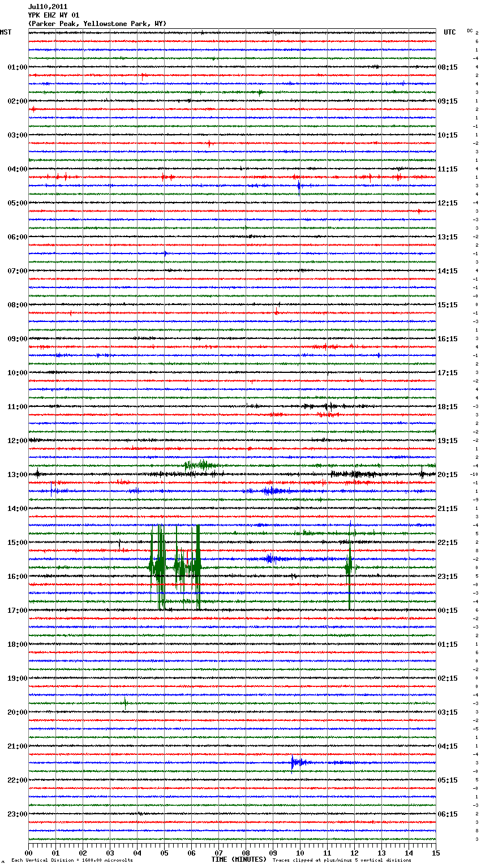
Task: Click minute "15" on the bottom time axis
Action: click(x=436, y=853)
